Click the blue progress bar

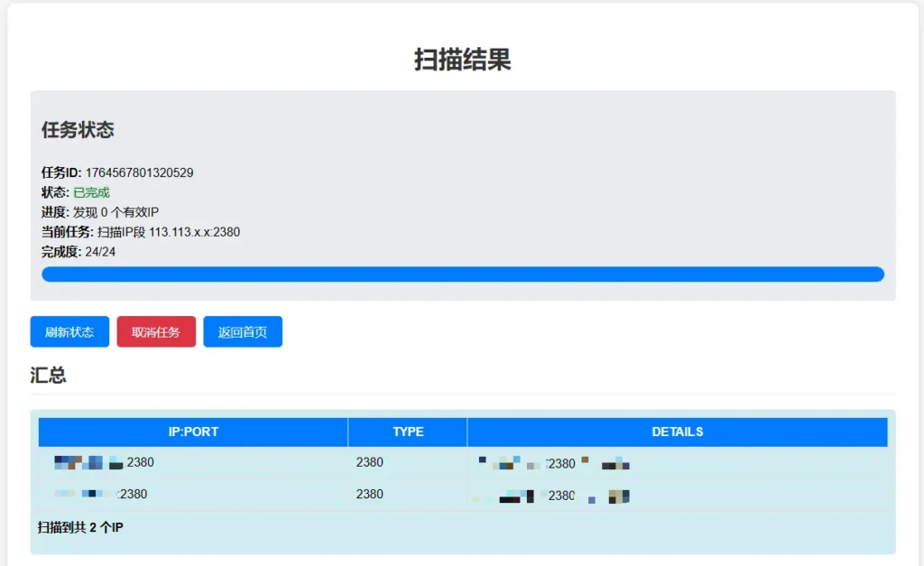(462, 274)
